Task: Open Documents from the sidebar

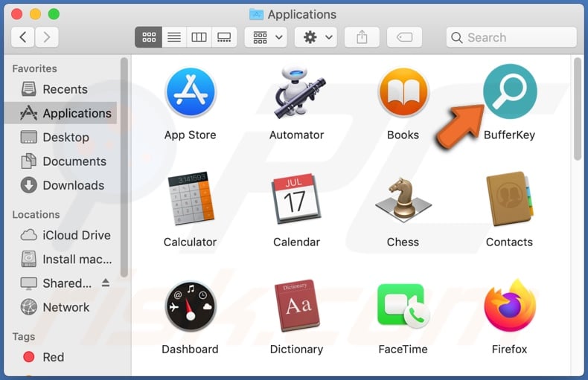Action: click(61, 161)
